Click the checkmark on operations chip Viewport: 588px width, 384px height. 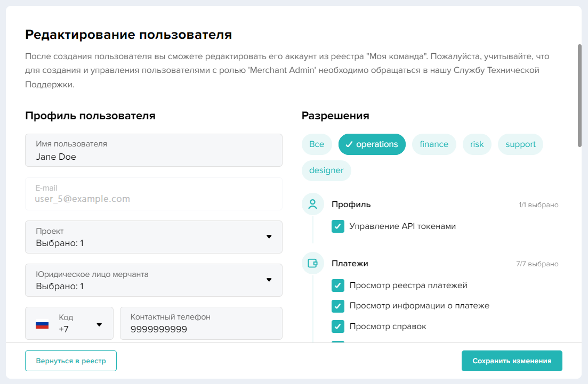click(x=349, y=144)
